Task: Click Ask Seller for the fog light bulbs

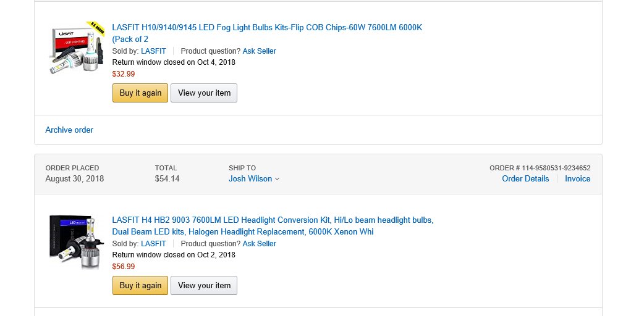Action: [259, 51]
